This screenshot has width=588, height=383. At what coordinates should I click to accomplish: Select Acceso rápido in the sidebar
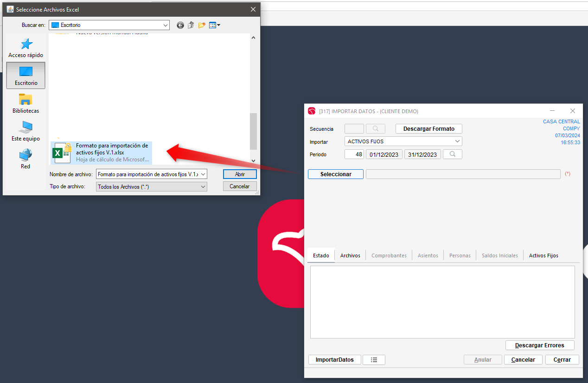tap(26, 48)
